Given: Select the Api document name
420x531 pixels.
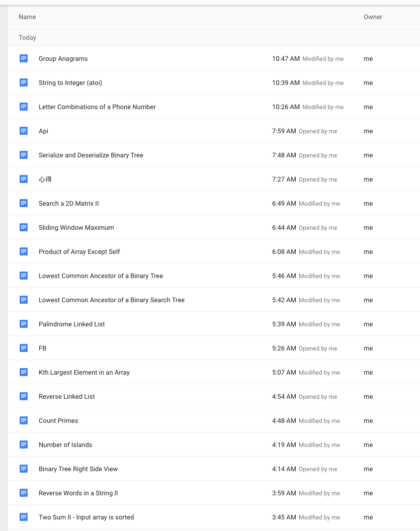Looking at the screenshot, I should [43, 131].
